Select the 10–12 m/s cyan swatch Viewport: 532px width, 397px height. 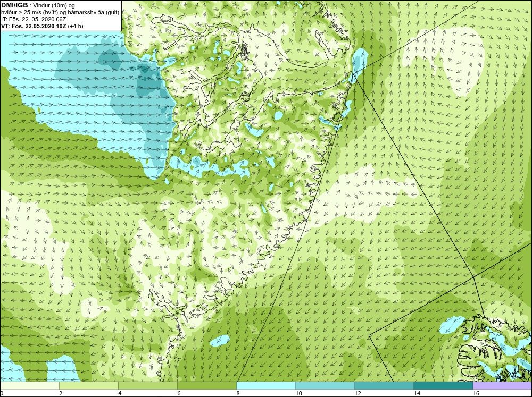point(325,385)
